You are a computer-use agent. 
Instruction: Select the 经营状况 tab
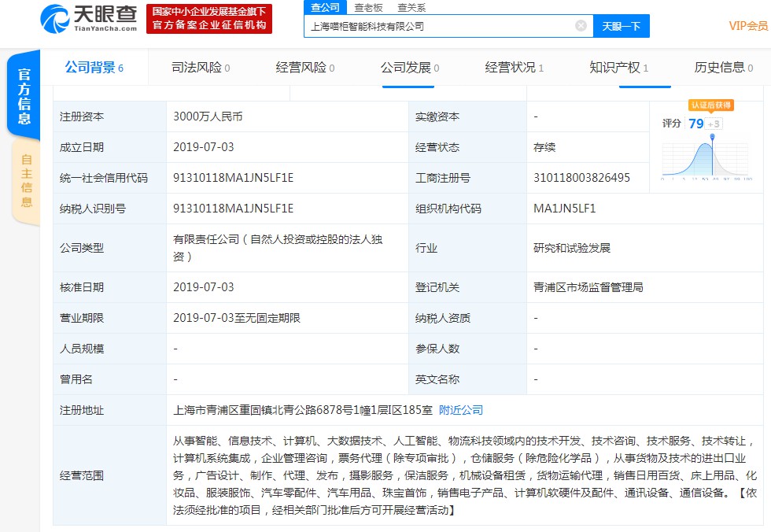(x=515, y=68)
